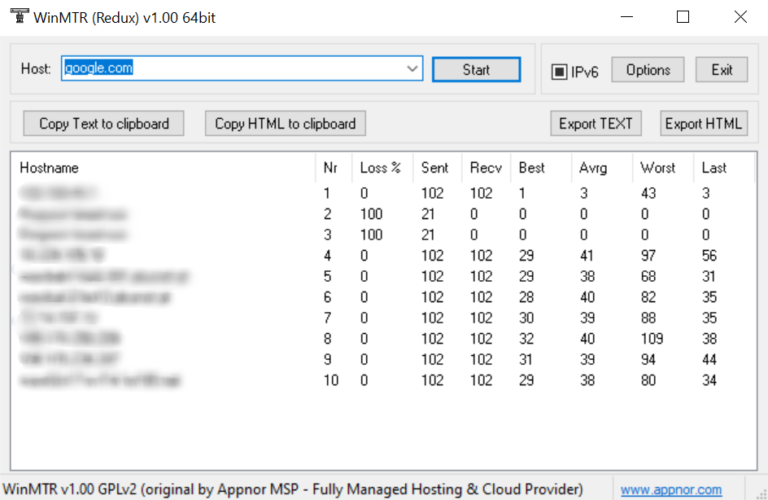768x500 pixels.
Task: Click the Loss % column header
Action: (380, 168)
